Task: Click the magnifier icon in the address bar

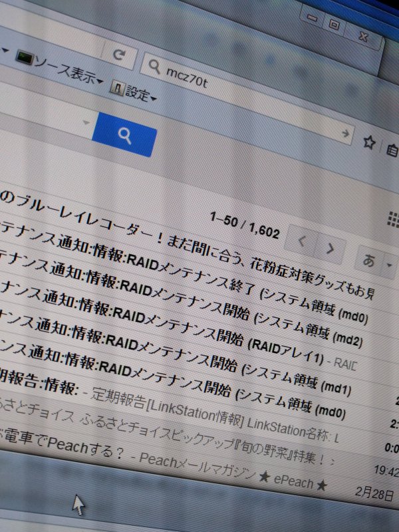Action: coord(155,67)
